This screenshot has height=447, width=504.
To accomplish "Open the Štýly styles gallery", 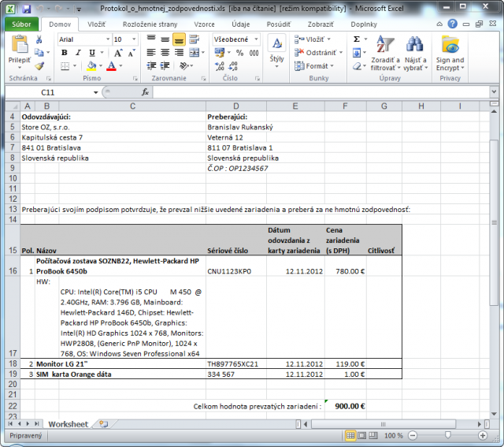I will (276, 50).
